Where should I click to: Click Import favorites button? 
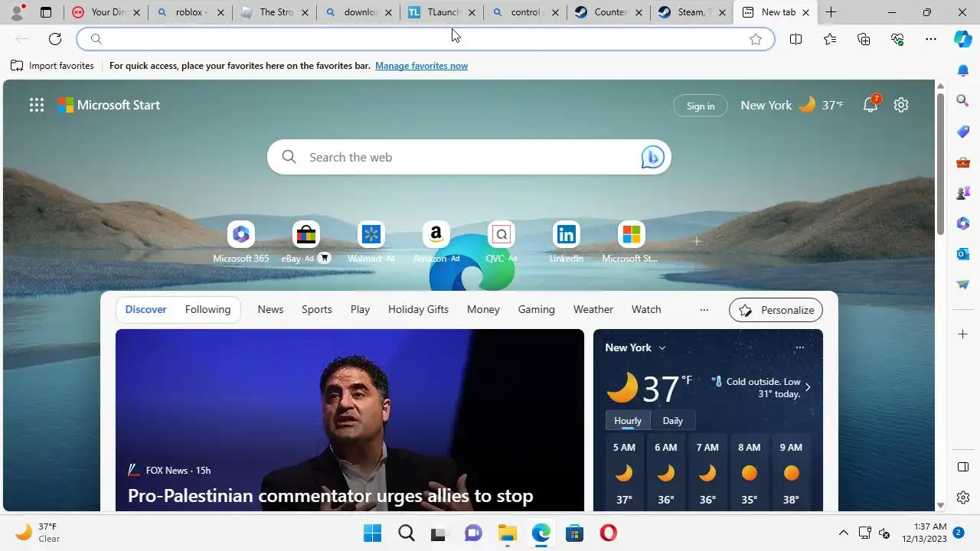click(52, 66)
